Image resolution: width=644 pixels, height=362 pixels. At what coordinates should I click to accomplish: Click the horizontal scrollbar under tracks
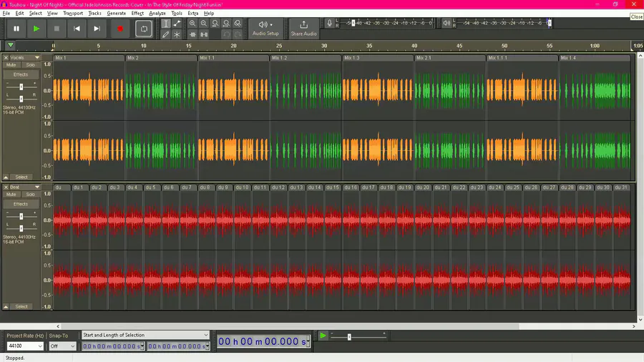click(x=290, y=326)
